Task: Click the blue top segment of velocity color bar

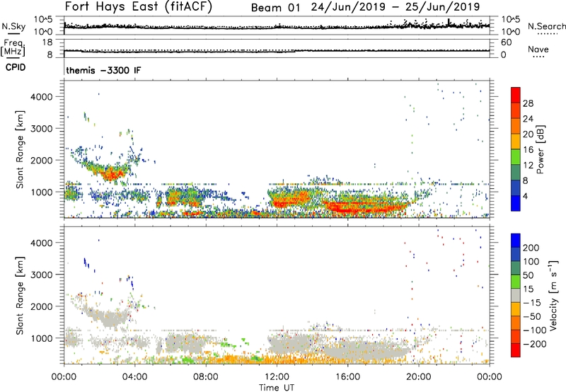Action: point(516,241)
